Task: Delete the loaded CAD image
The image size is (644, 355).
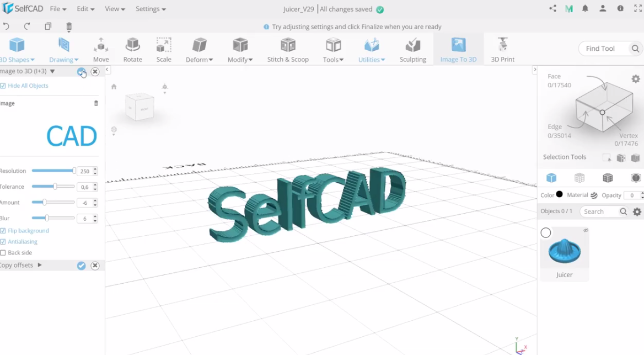Action: 96,103
